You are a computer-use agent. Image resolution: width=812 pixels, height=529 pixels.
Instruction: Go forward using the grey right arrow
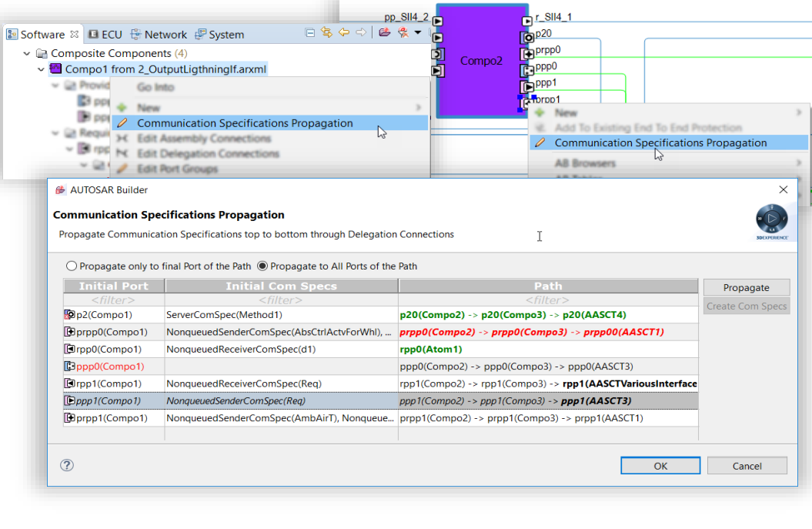pos(361,32)
